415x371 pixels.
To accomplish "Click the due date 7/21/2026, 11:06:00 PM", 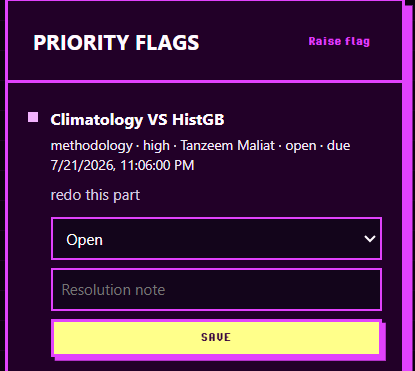I will click(x=122, y=165).
